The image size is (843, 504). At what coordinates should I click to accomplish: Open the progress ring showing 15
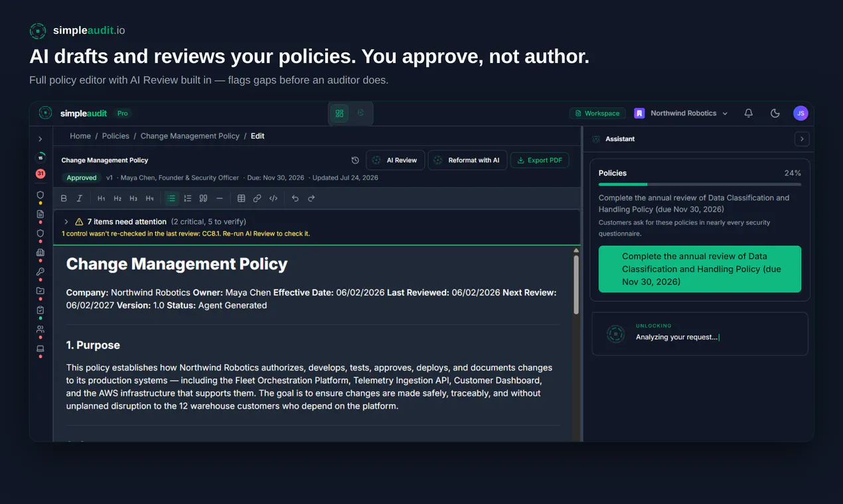click(40, 158)
